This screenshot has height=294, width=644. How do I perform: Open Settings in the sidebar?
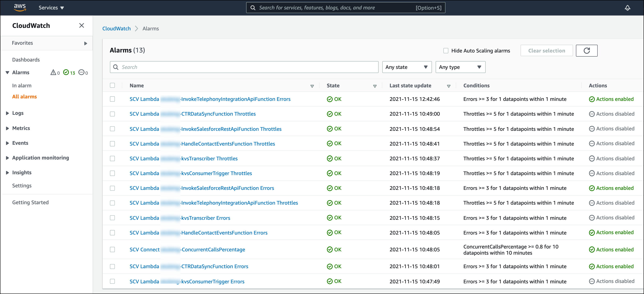click(x=22, y=186)
